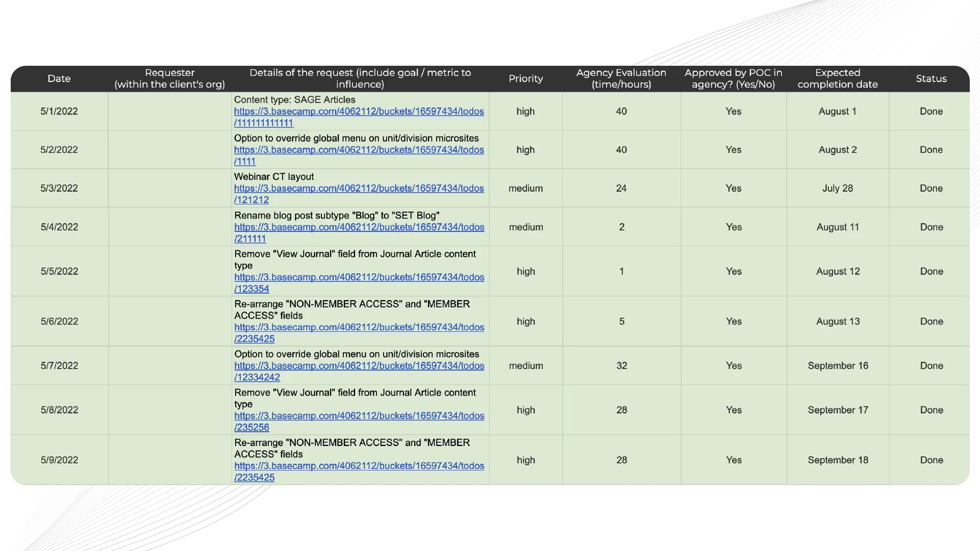This screenshot has height=551, width=980.
Task: Select the medium priority in 5/3/2022 row
Action: tap(525, 188)
